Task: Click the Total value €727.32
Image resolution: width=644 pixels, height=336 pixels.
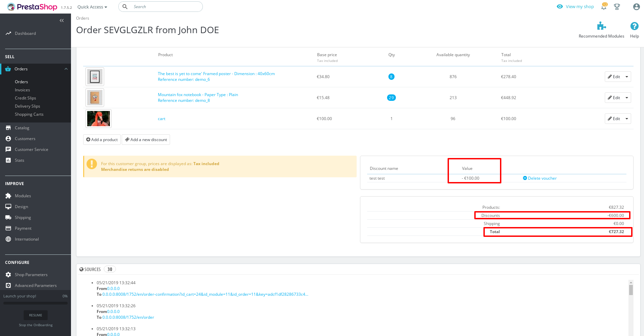Action: 616,232
